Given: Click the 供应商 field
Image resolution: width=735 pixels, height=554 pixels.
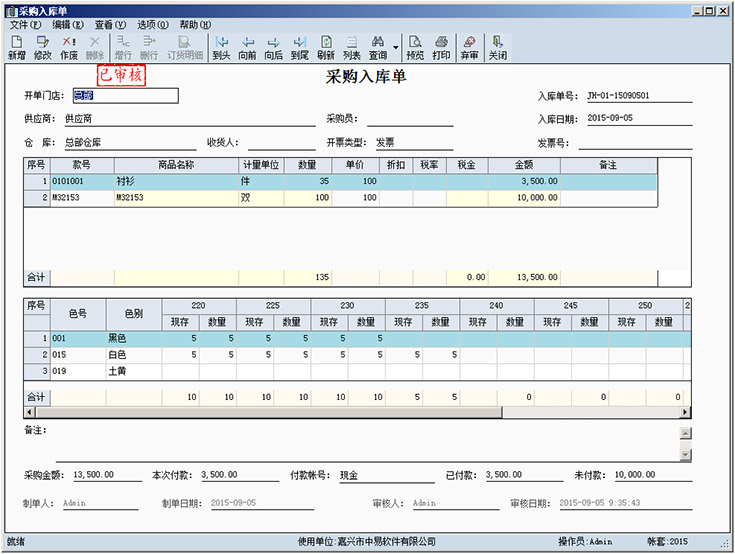Looking at the screenshot, I should pyautogui.click(x=190, y=119).
